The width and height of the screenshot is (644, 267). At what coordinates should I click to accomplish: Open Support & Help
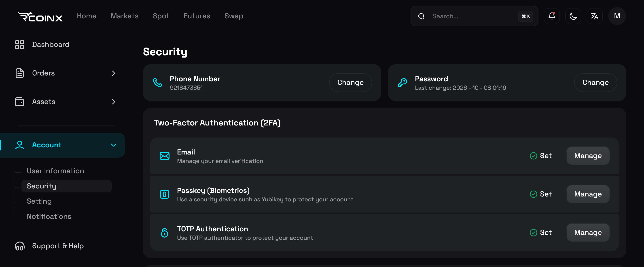tap(58, 246)
